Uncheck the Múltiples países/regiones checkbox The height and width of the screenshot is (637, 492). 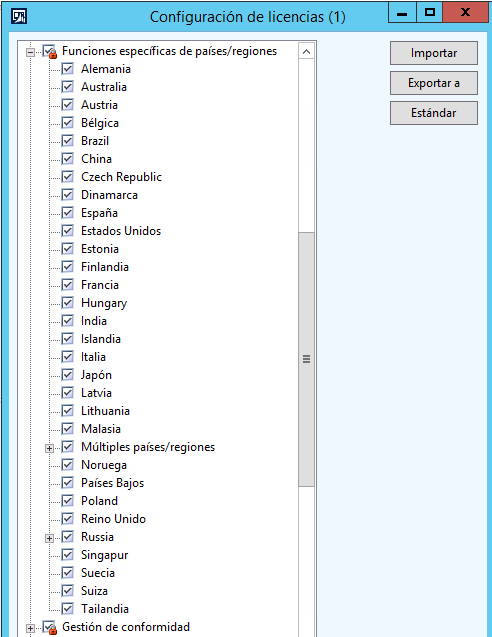67,446
